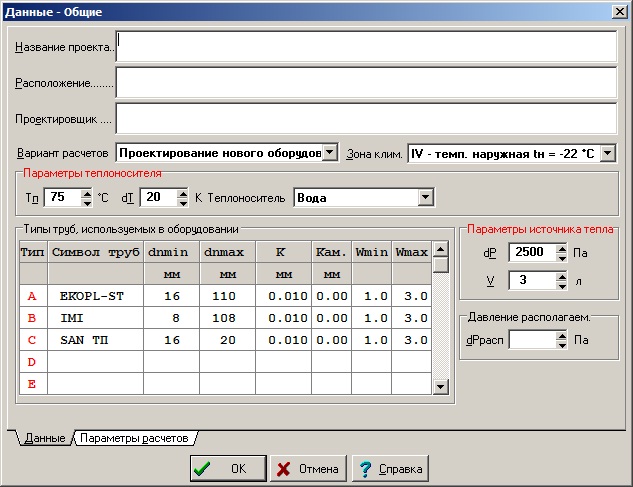Click the dP field showing 2500
The height and width of the screenshot is (487, 633).
coord(532,252)
